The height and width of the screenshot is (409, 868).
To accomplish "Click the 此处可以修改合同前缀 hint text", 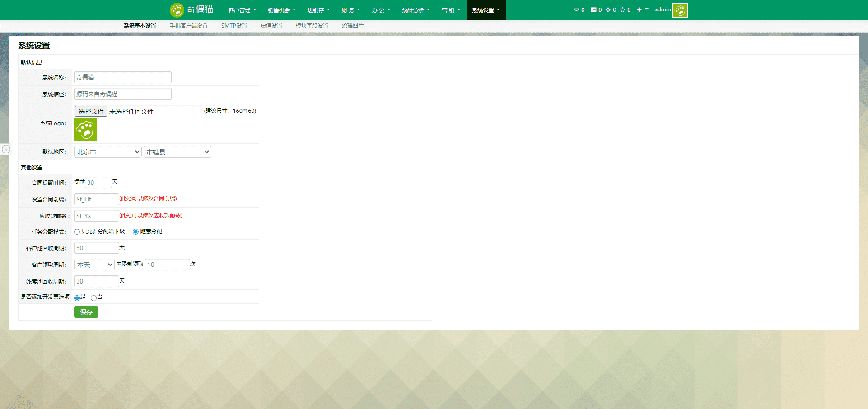I will coord(148,199).
